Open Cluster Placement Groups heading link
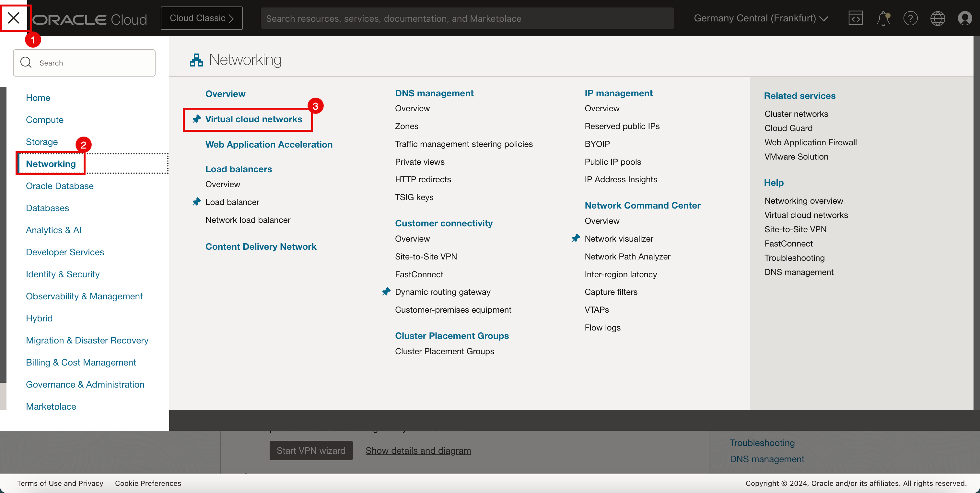The width and height of the screenshot is (980, 493). pos(452,336)
